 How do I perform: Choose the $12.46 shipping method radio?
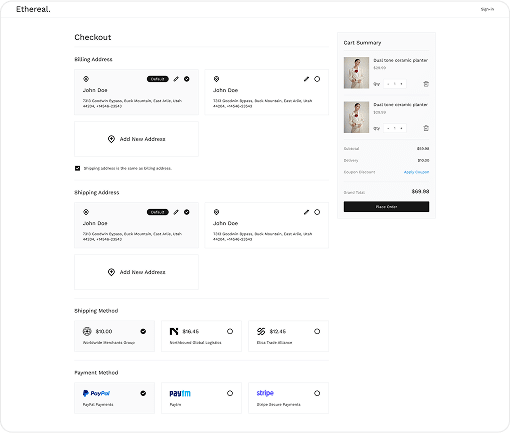tap(317, 331)
